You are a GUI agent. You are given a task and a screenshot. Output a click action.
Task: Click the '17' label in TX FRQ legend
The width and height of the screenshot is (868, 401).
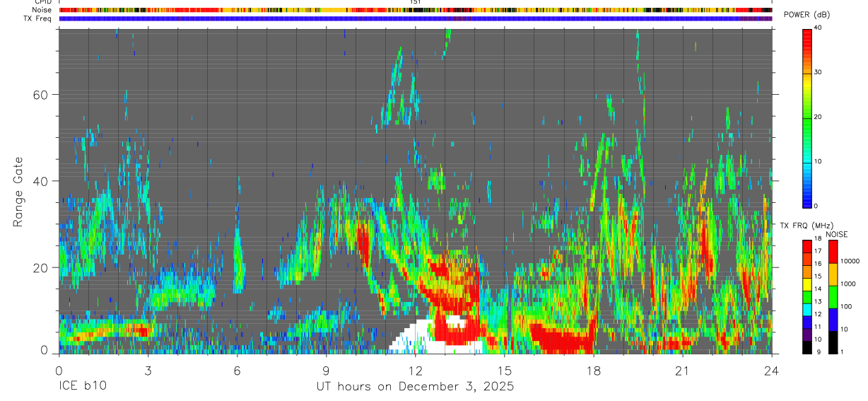click(x=819, y=250)
